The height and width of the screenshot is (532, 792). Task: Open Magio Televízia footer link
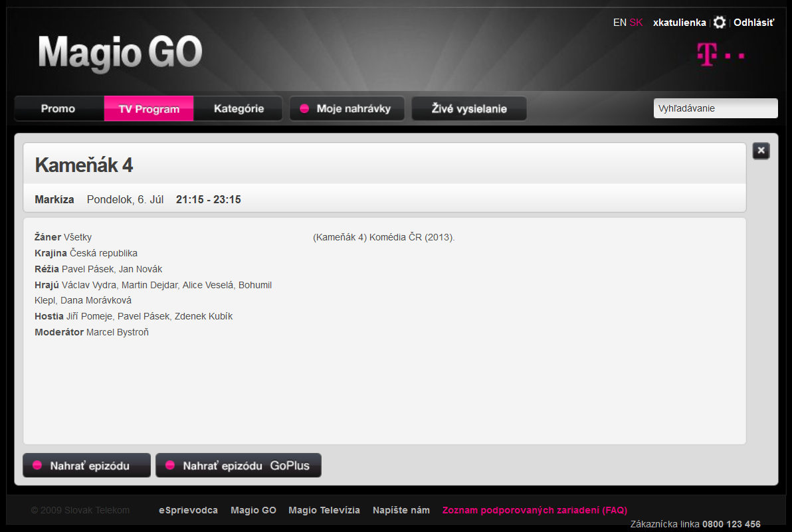pyautogui.click(x=324, y=510)
